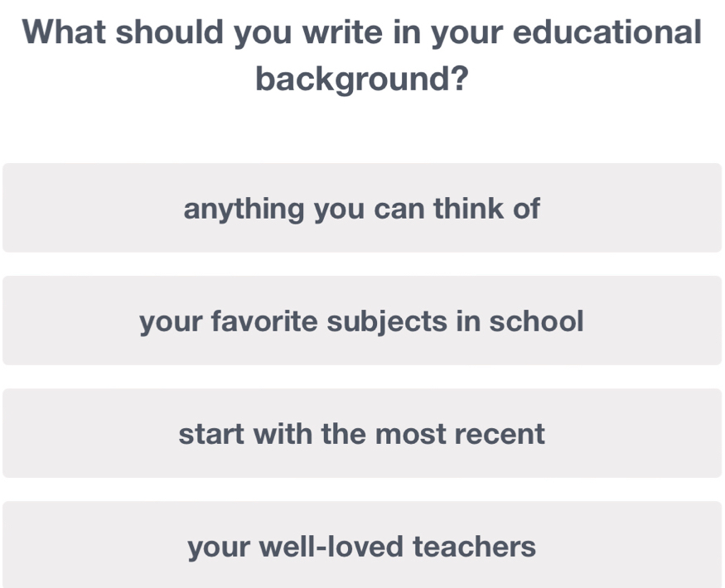Click the answer containing "well-loved"
Viewport: 725px width, 588px height.
pyautogui.click(x=362, y=546)
